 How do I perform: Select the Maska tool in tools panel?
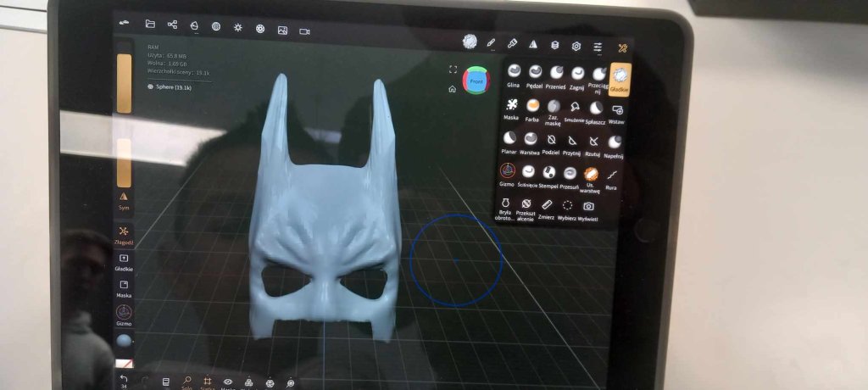[511, 108]
